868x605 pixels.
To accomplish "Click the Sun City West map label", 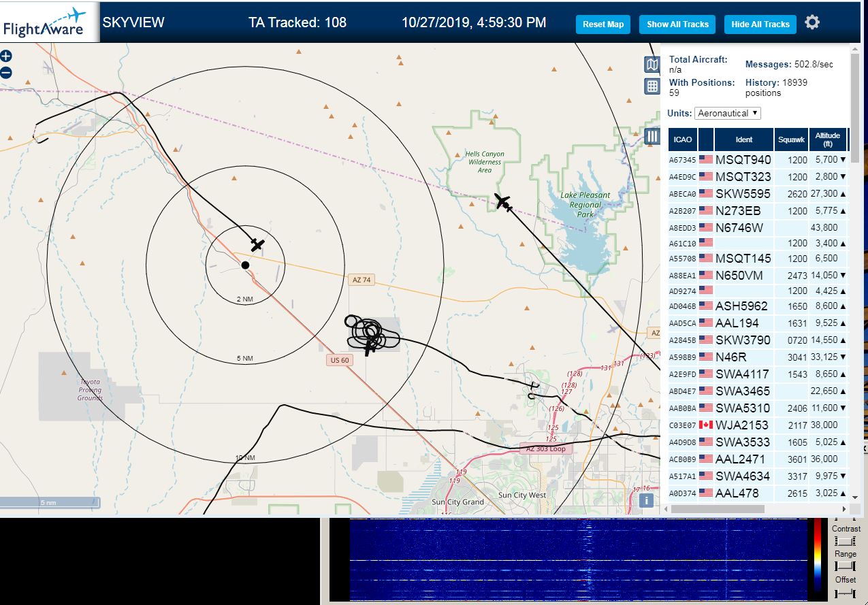I will [x=522, y=495].
